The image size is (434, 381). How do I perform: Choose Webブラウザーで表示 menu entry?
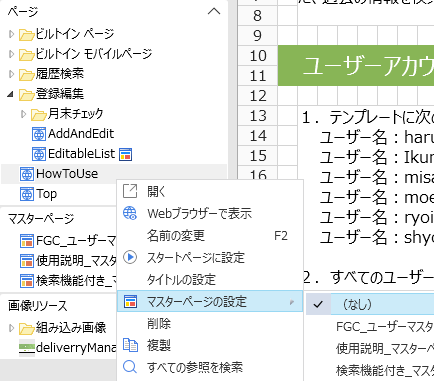point(210,213)
